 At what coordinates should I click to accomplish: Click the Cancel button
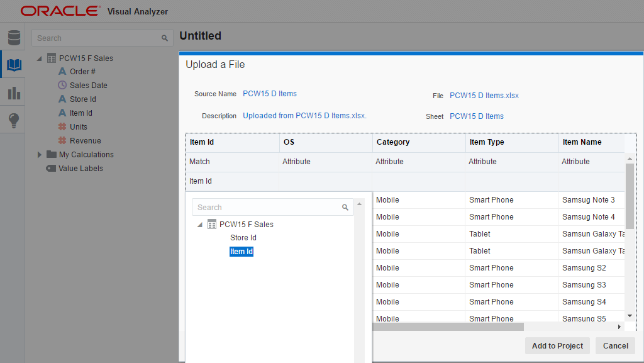tap(615, 346)
